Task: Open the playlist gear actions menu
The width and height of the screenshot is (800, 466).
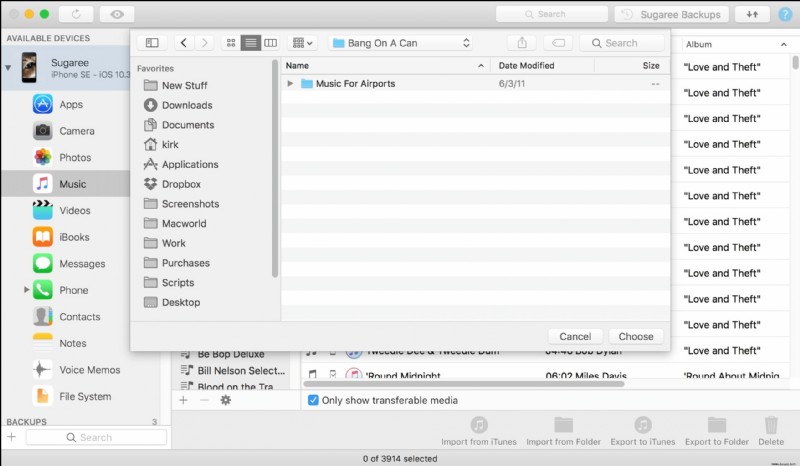Action: 226,400
